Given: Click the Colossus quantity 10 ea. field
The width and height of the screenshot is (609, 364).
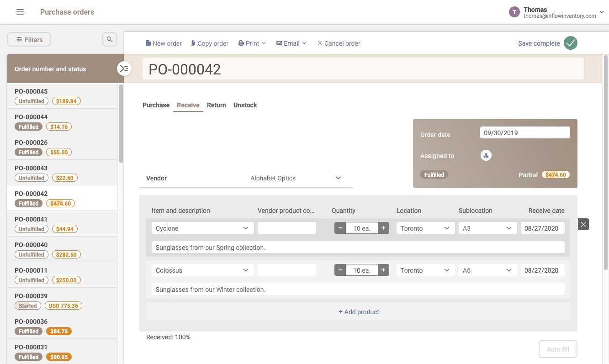Looking at the screenshot, I should [x=362, y=270].
